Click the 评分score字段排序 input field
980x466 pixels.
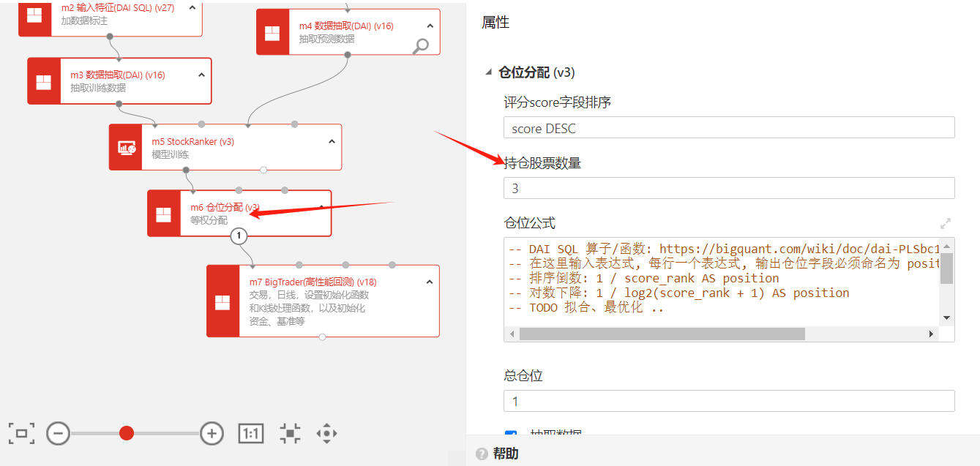(728, 128)
